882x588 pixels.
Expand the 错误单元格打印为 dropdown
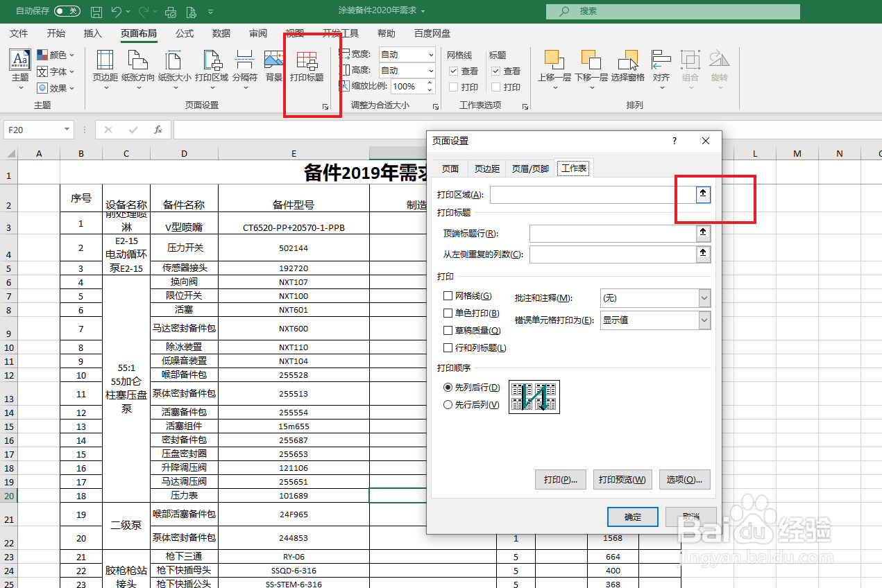[x=704, y=320]
